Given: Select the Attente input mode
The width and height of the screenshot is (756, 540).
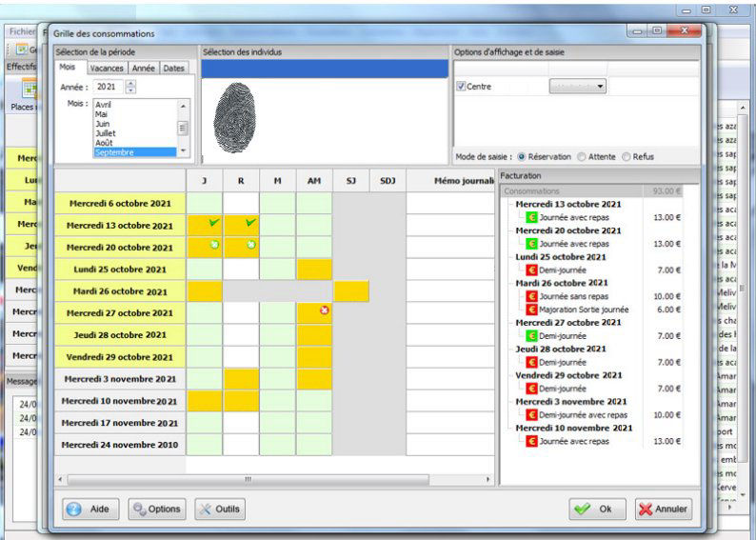Looking at the screenshot, I should (x=582, y=157).
